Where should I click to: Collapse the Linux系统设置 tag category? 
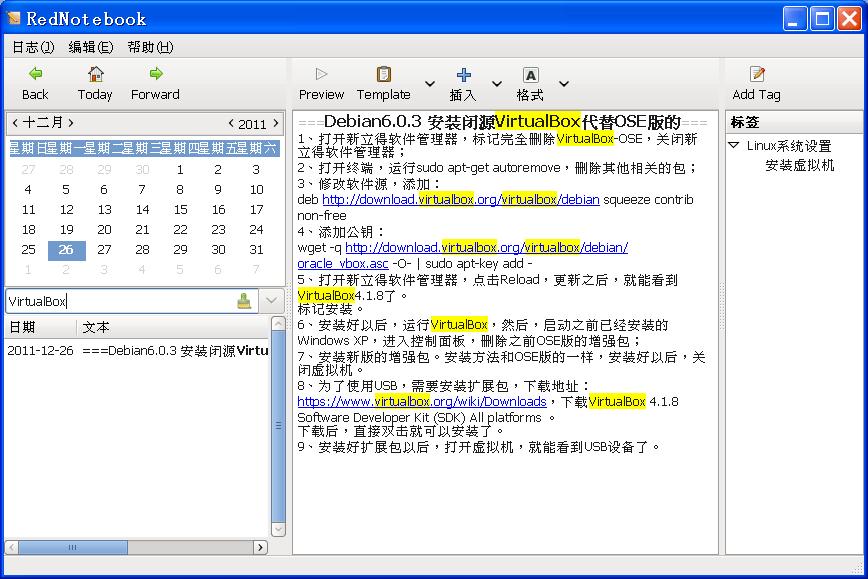pyautogui.click(x=733, y=145)
